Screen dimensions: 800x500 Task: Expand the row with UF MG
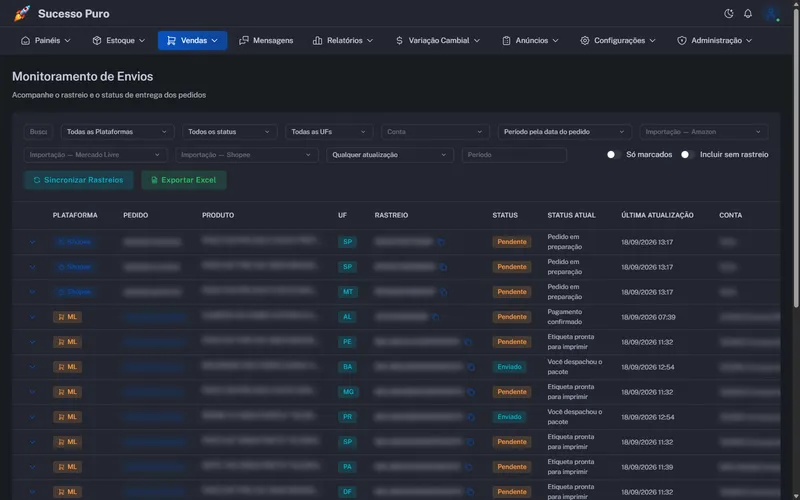(32, 392)
